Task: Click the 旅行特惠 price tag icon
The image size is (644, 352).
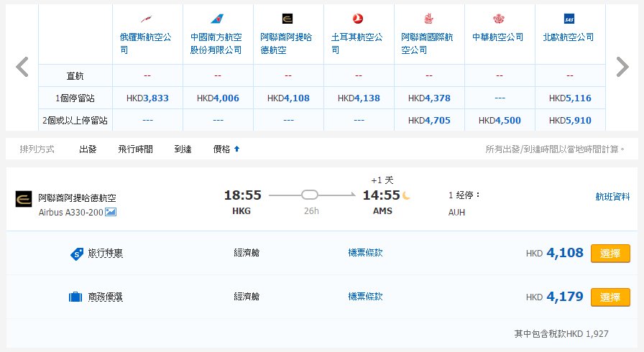Action: 77,254
